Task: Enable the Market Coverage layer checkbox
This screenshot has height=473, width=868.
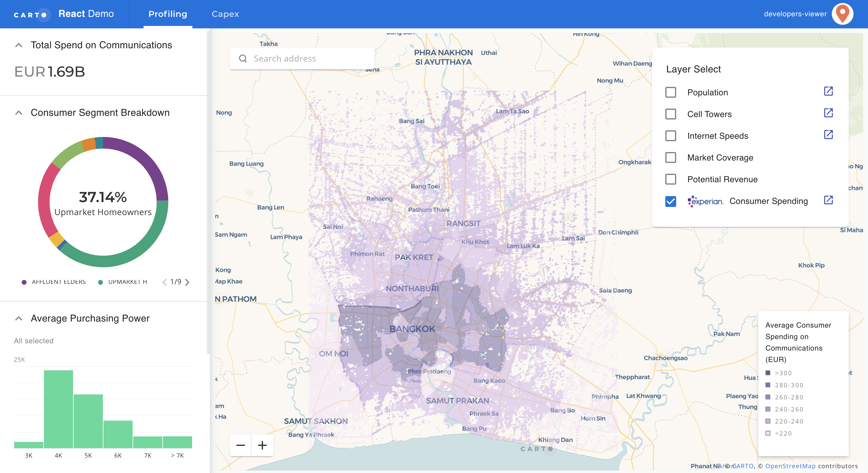Action: 670,157
